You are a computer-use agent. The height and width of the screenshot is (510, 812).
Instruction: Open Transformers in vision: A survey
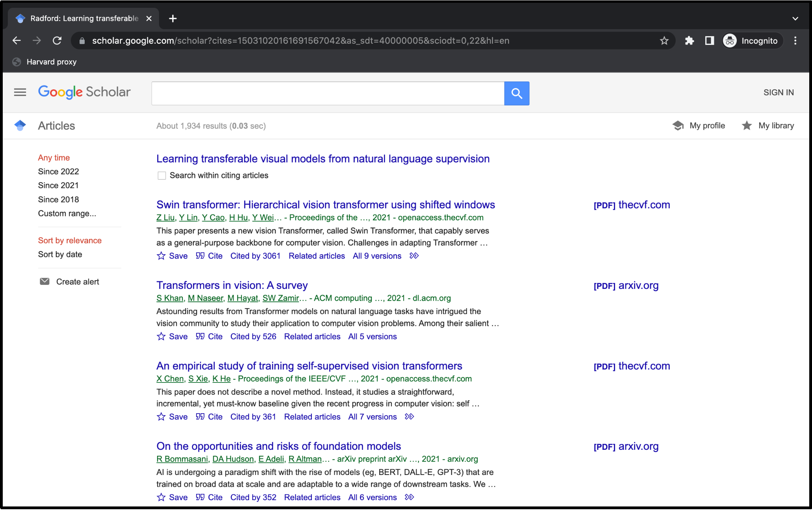coord(232,285)
